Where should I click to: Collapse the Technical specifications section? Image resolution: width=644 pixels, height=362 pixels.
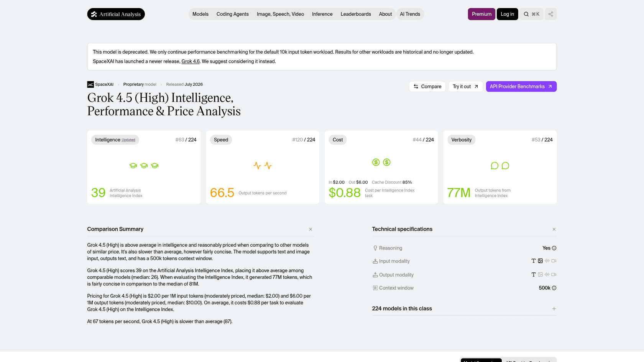tap(554, 229)
